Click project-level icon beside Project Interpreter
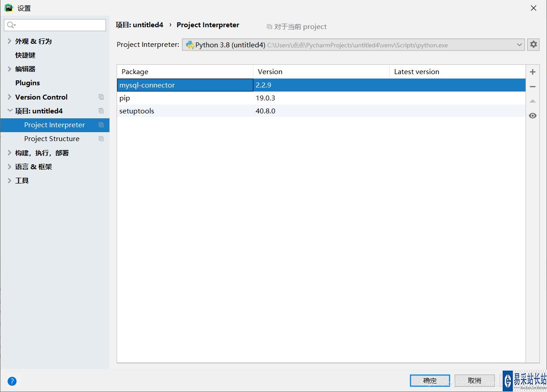 101,125
